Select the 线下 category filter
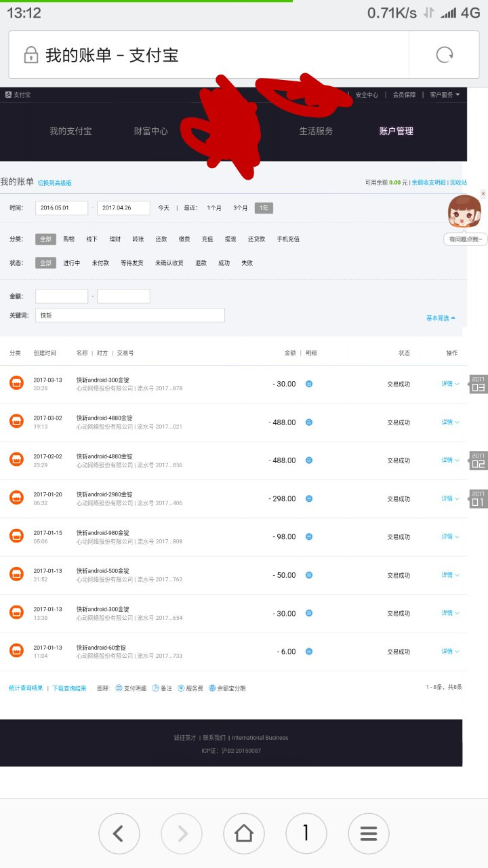Viewport: 488px width, 868px height. point(91,239)
